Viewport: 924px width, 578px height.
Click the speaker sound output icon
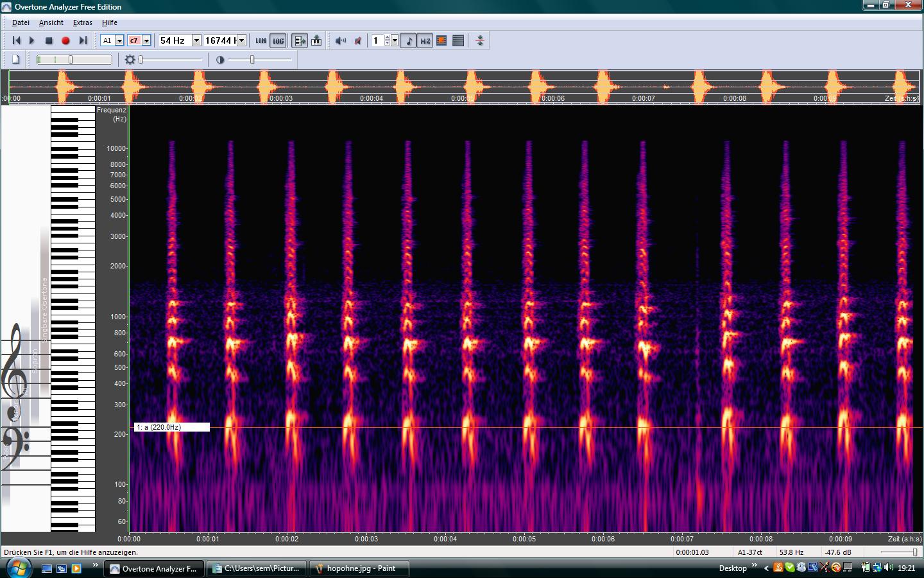340,40
